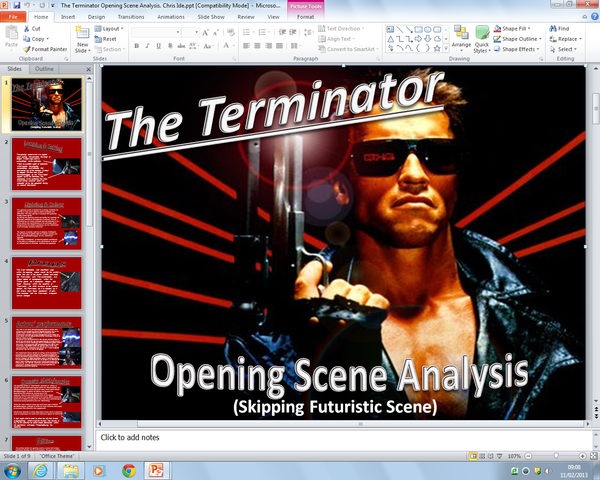Open PowerPoint Help question mark icon
600x480 pixels.
coord(595,16)
